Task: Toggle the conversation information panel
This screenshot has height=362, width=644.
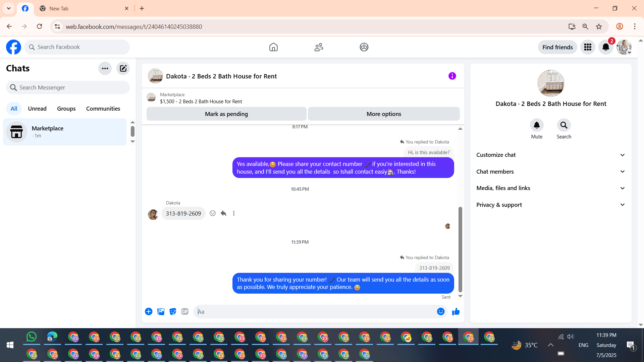Action: pos(452,76)
